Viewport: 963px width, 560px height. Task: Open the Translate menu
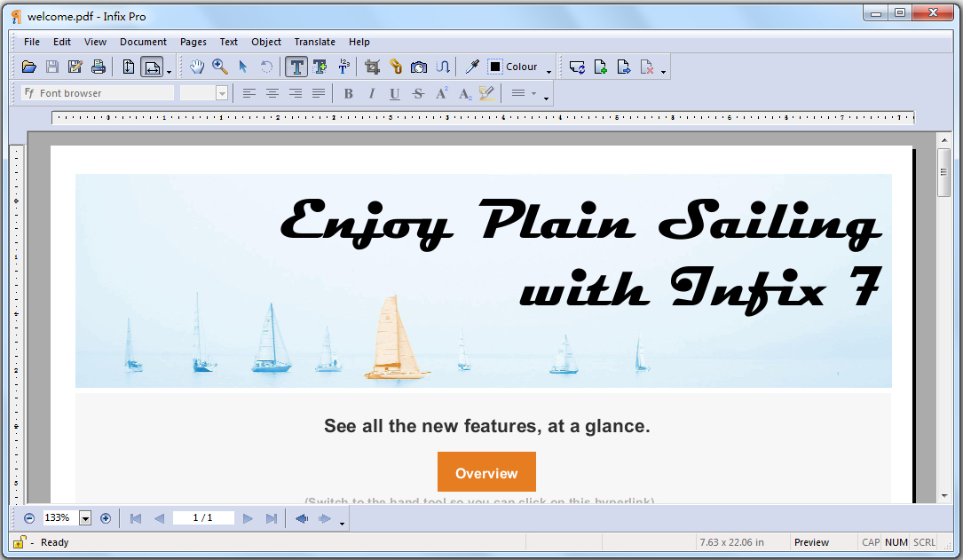click(314, 42)
